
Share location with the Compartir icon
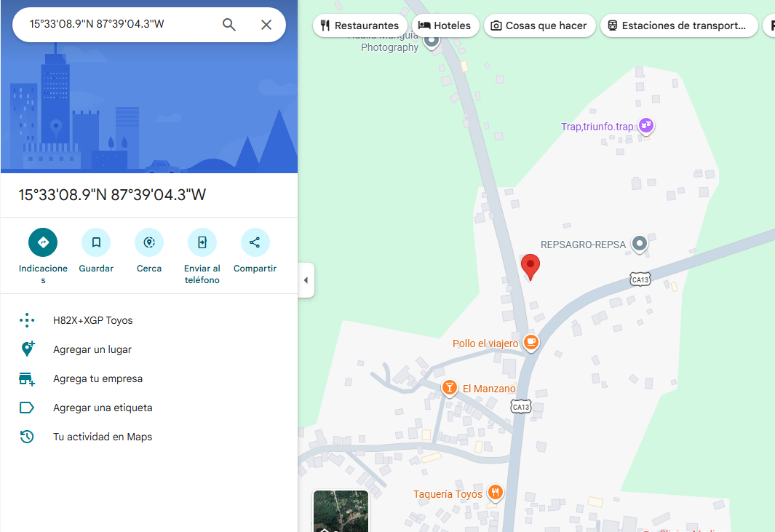click(255, 242)
